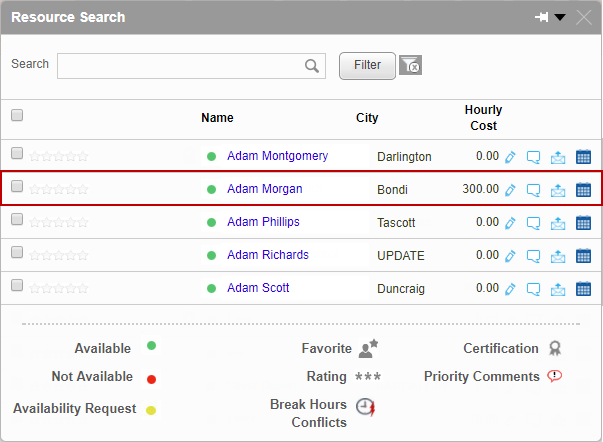603x442 pixels.
Task: Open the comment icon for Adam Morgan
Action: pos(534,190)
